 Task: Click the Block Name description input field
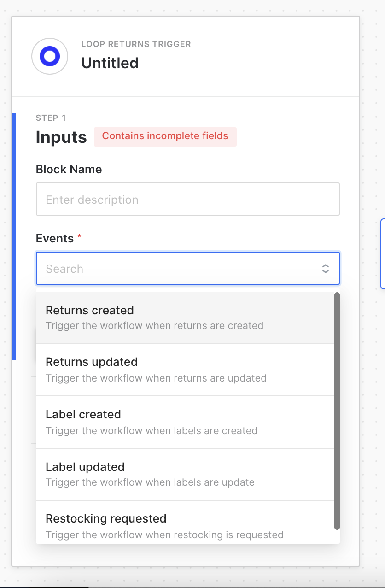click(x=188, y=199)
